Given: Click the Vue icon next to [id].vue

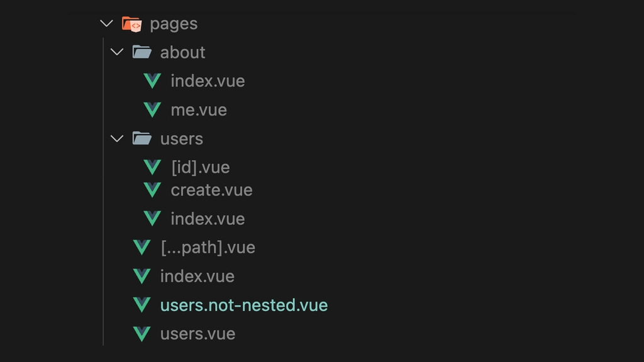Looking at the screenshot, I should [x=151, y=167].
